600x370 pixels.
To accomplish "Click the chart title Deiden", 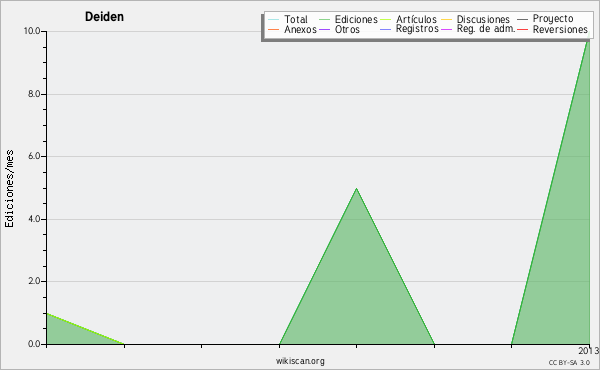I will (x=104, y=17).
